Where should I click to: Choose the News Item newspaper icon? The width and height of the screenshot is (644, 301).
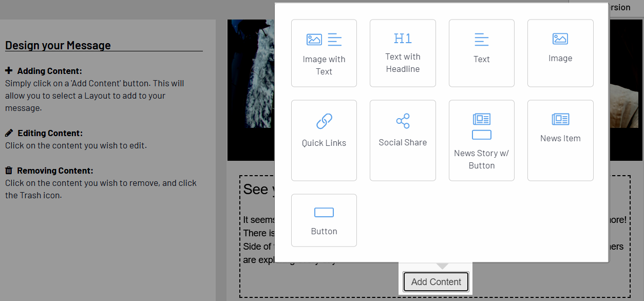tap(560, 119)
